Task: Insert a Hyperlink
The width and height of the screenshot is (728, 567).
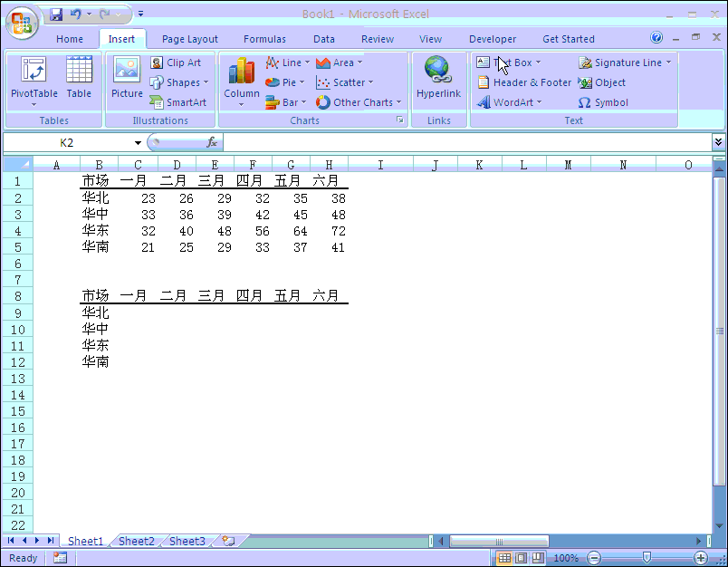Action: (x=438, y=77)
